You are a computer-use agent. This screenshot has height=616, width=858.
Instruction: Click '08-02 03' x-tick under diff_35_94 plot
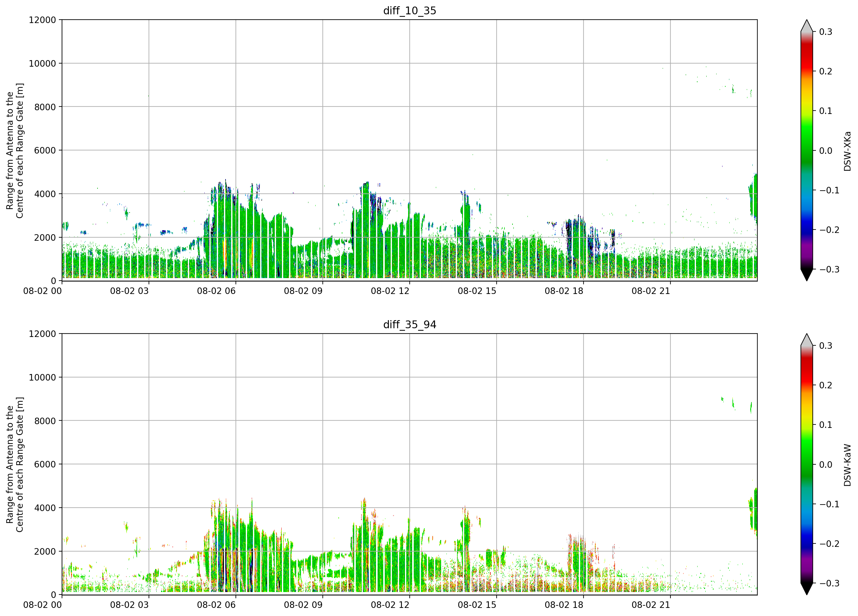(x=129, y=605)
